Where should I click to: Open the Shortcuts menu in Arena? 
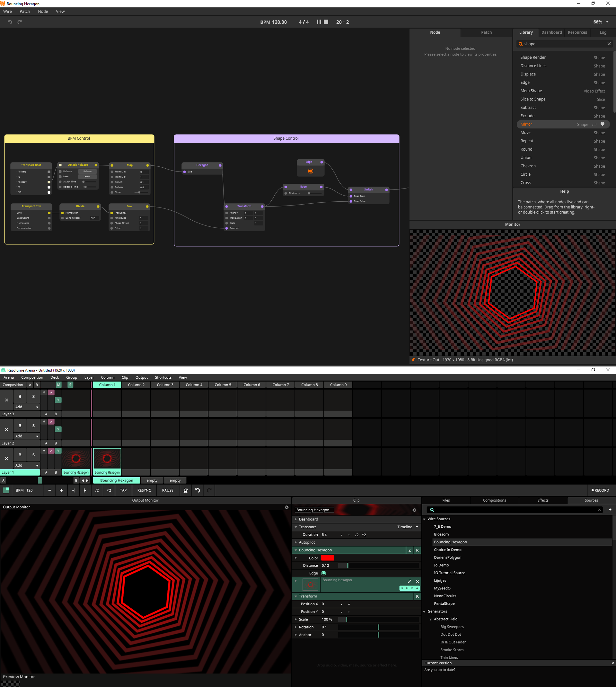point(163,377)
